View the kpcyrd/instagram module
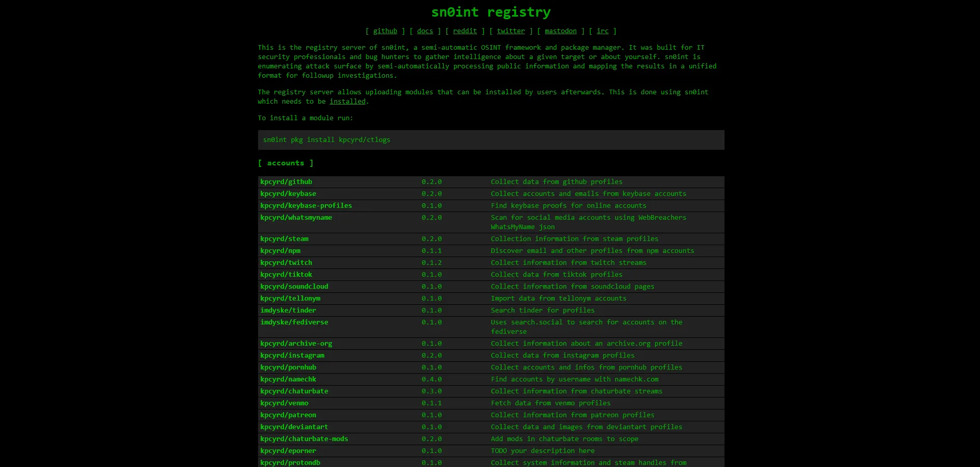This screenshot has height=467, width=980. [x=292, y=356]
